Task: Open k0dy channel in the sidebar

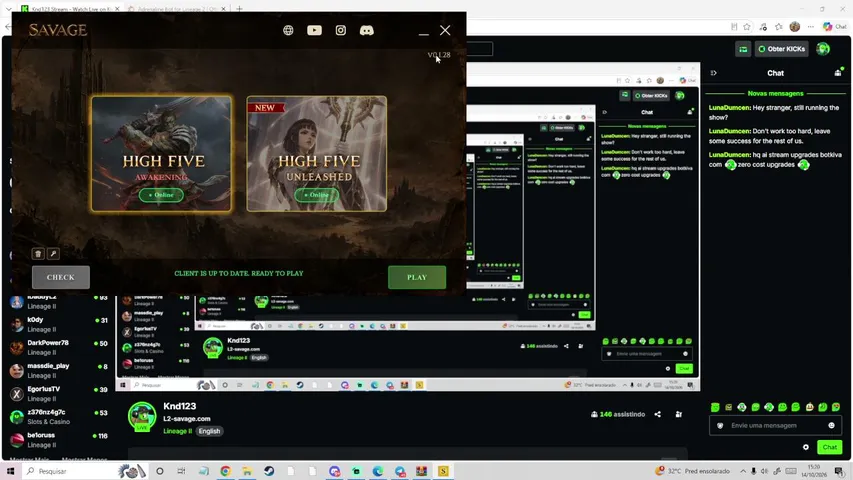Action: coord(59,324)
